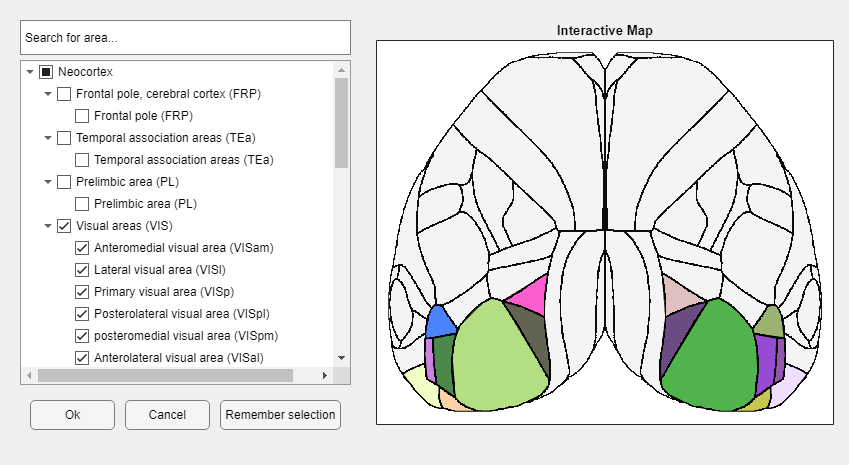The height and width of the screenshot is (465, 849).
Task: Uncheck Lateral visual area (VISl)
Action: [x=82, y=270]
